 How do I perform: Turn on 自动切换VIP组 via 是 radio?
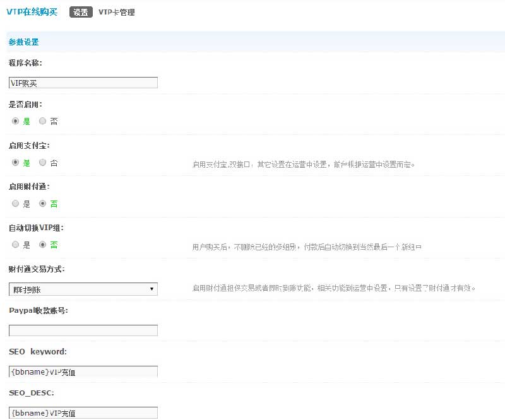[x=15, y=244]
